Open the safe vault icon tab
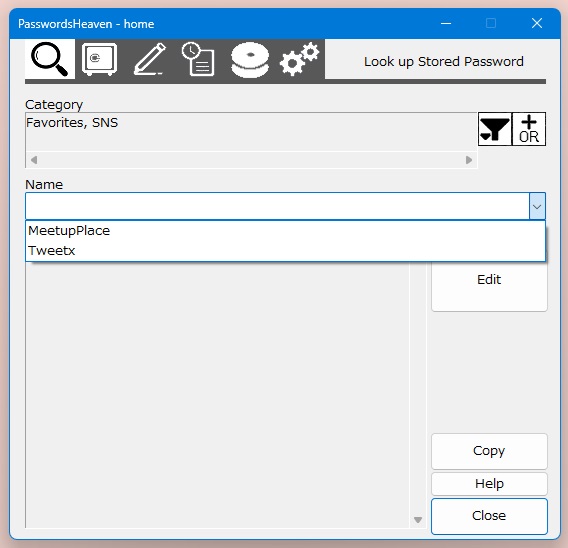Screen dimensions: 568x548 click(100, 59)
